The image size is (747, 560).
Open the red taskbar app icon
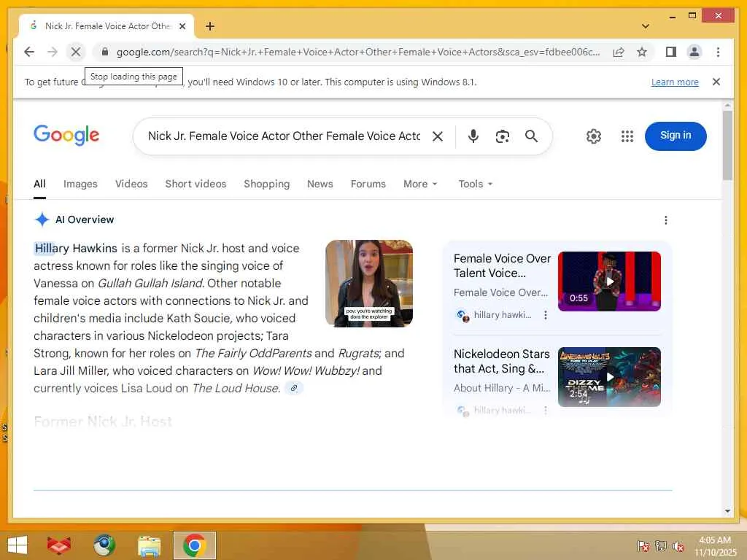coord(59,545)
